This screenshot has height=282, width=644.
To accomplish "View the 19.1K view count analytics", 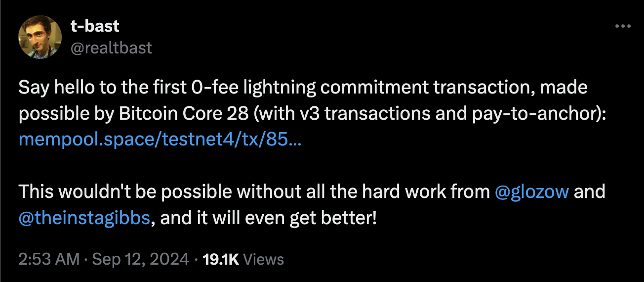I will [x=221, y=259].
